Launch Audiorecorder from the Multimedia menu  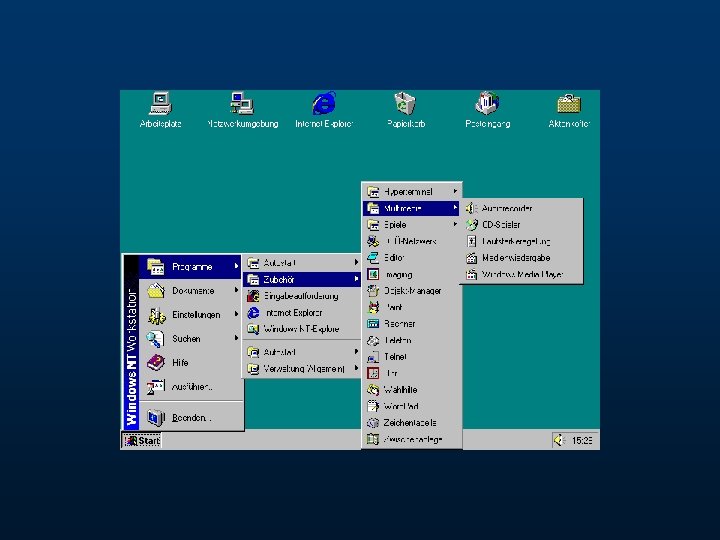point(522,208)
